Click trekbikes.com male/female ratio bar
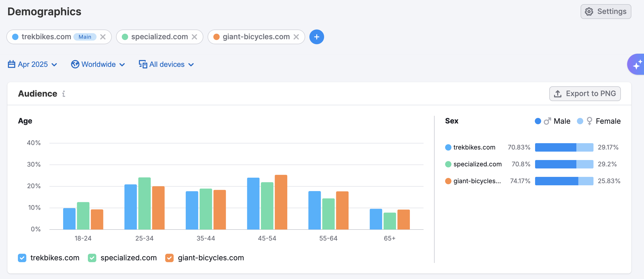Screen dimensions: 644x279 (x=564, y=147)
